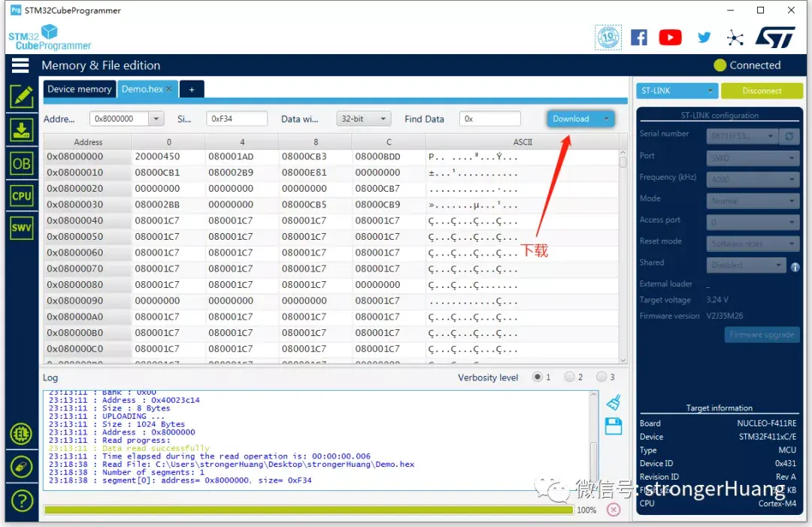Viewport: 812px width, 527px height.
Task: Open the ST-LINK connection type dropdown
Action: [x=677, y=91]
